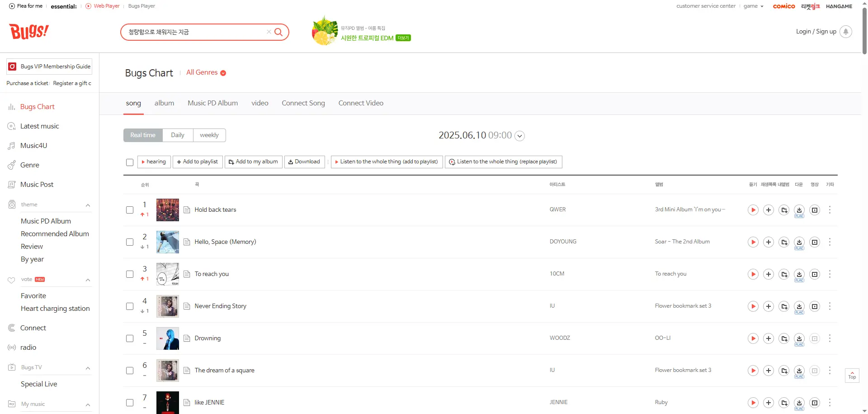The width and height of the screenshot is (868, 414).
Task: Switch to the album tab
Action: click(x=164, y=103)
